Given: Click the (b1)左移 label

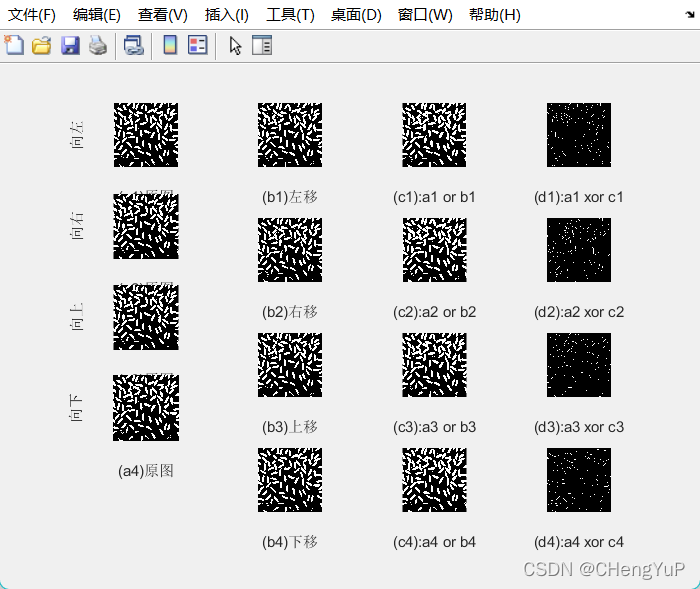Looking at the screenshot, I should tap(290, 197).
